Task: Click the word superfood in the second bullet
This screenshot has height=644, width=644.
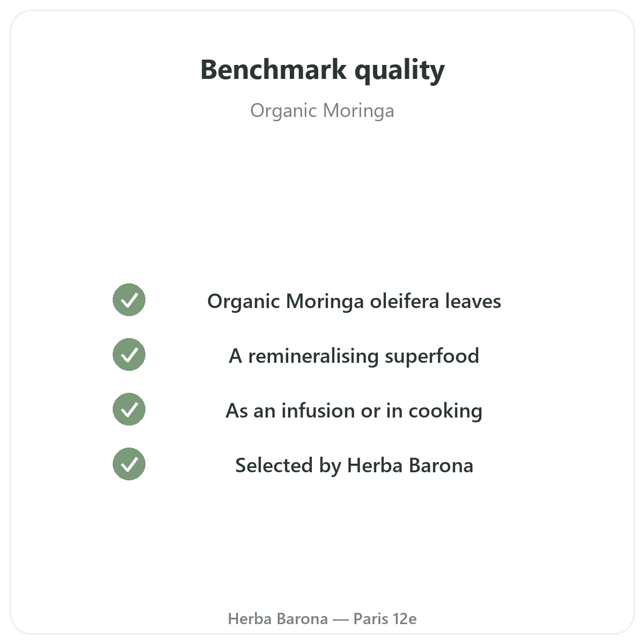Action: 432,356
